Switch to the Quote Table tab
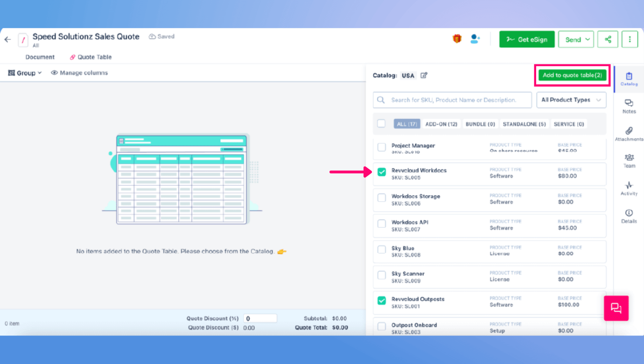644x364 pixels. 91,57
